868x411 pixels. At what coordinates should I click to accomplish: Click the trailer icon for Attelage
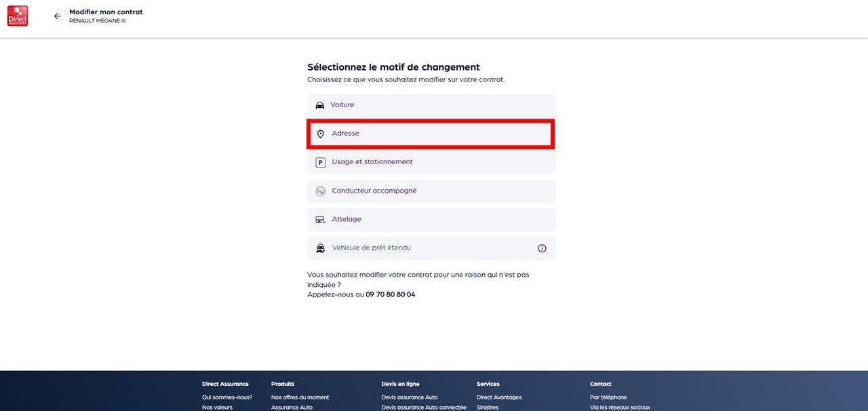point(321,220)
